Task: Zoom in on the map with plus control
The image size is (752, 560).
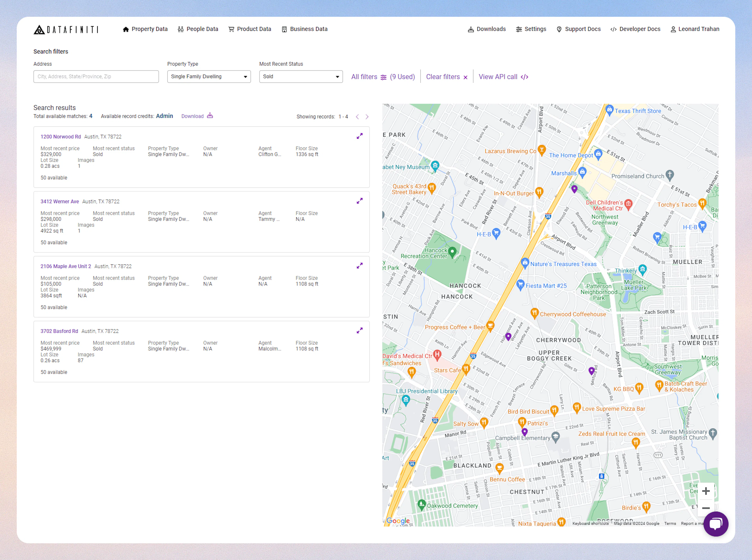Action: (x=706, y=490)
